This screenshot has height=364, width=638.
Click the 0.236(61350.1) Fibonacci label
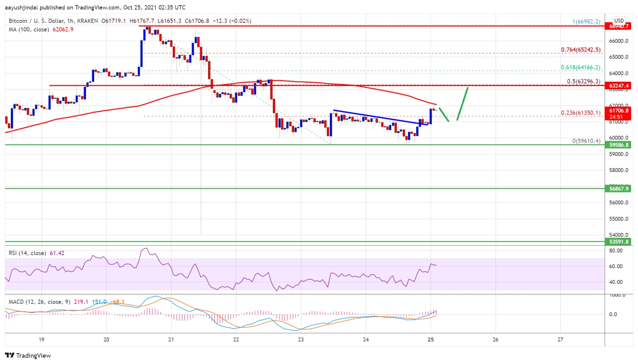tap(580, 112)
